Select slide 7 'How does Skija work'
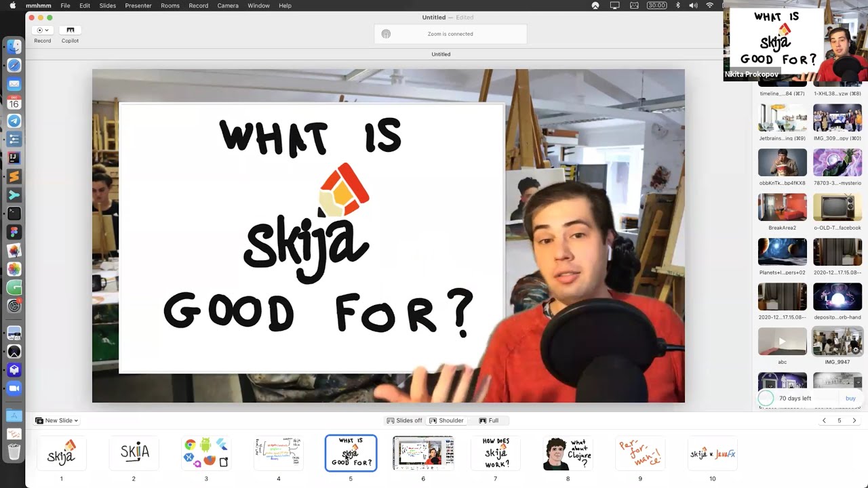The width and height of the screenshot is (868, 488). [x=495, y=453]
